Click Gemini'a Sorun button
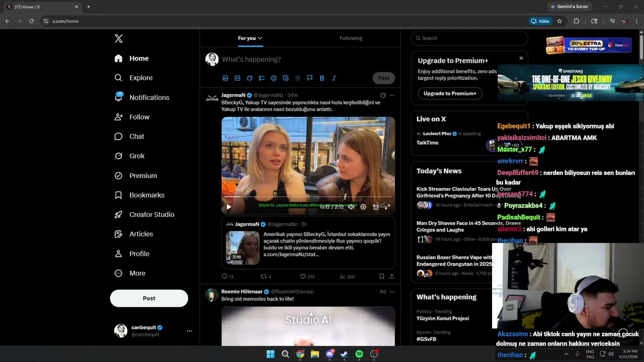Image resolution: width=644 pixels, height=362 pixels. click(569, 7)
